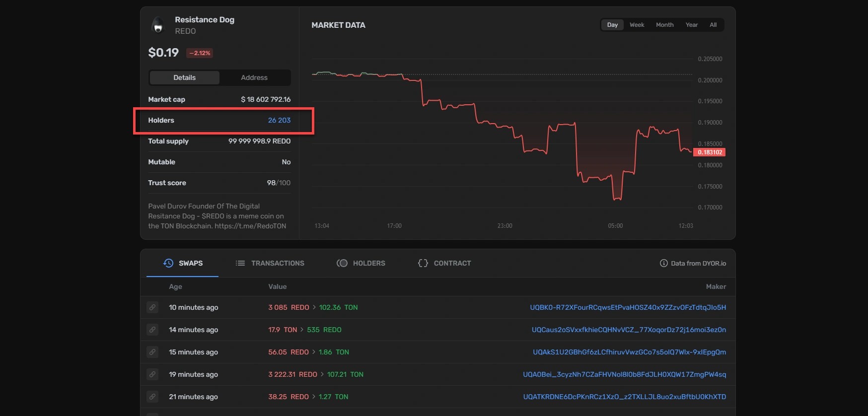
Task: Show the All time chart range
Action: [713, 25]
